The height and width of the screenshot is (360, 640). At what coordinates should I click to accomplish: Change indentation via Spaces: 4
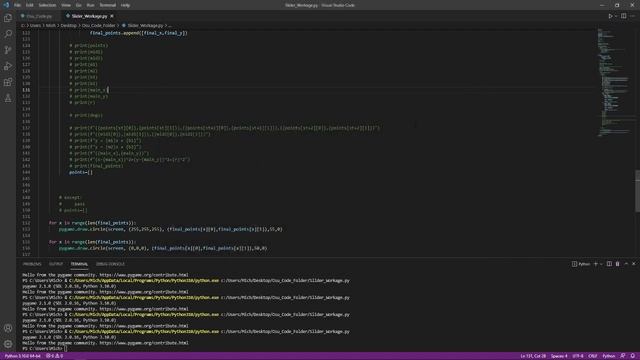click(x=559, y=356)
